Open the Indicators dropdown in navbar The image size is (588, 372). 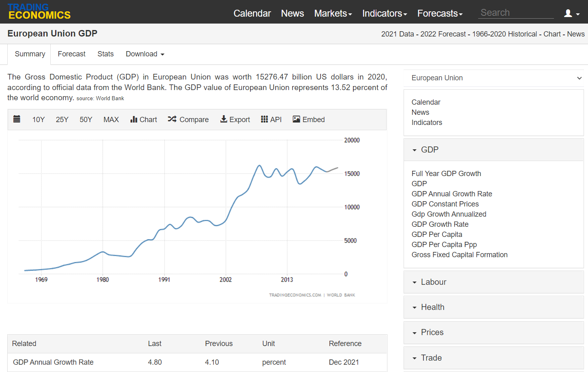tap(385, 13)
